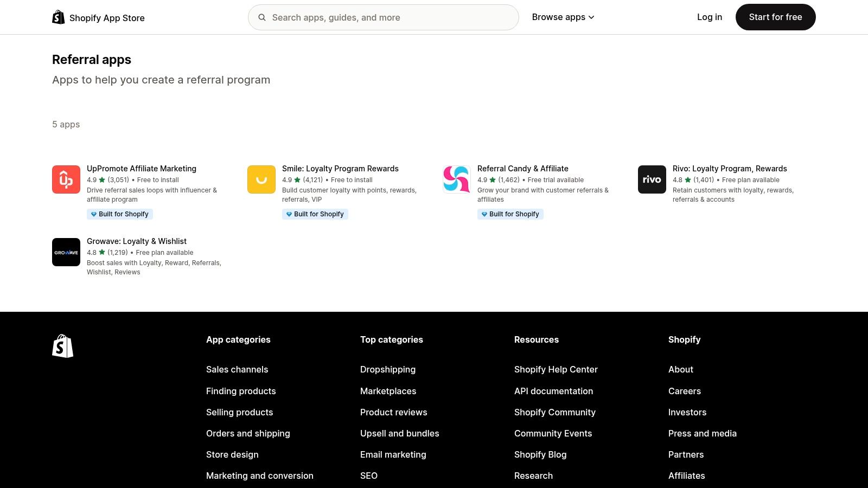Image resolution: width=868 pixels, height=488 pixels.
Task: Click the Smile: Loyalty Program Rewards app icon
Action: pyautogui.click(x=261, y=179)
